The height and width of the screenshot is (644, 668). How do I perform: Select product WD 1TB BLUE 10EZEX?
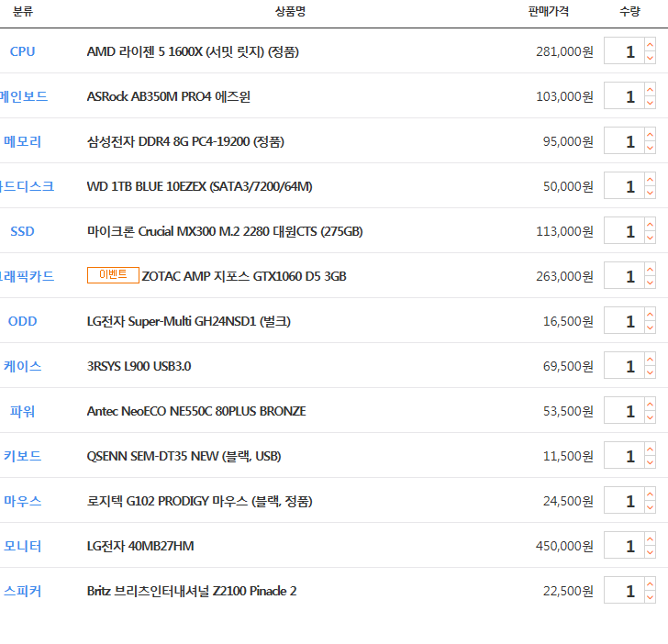tap(200, 186)
